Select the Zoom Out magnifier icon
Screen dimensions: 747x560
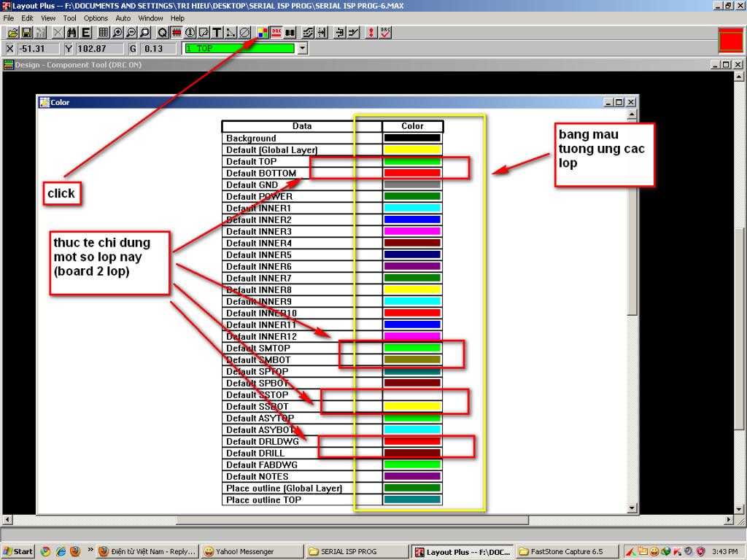131,32
